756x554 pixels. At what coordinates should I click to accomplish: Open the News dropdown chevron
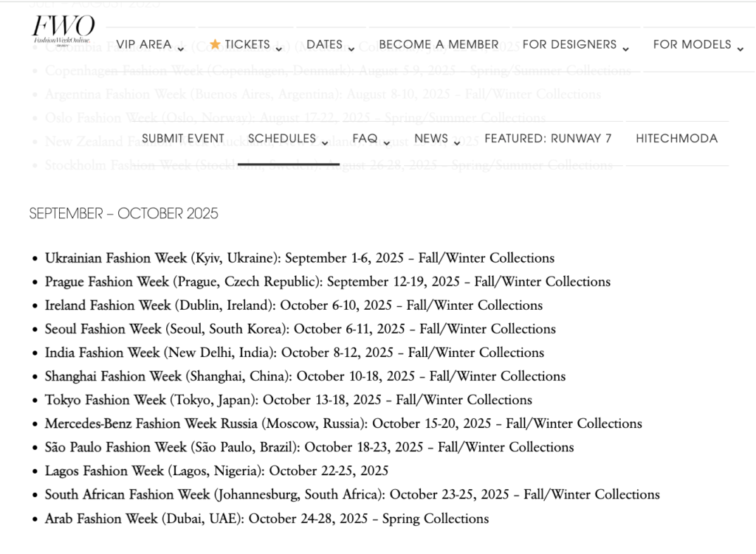[x=457, y=143]
